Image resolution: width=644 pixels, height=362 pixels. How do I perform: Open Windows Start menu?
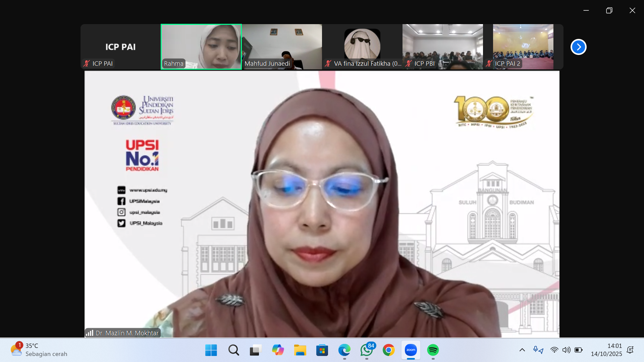click(x=211, y=350)
